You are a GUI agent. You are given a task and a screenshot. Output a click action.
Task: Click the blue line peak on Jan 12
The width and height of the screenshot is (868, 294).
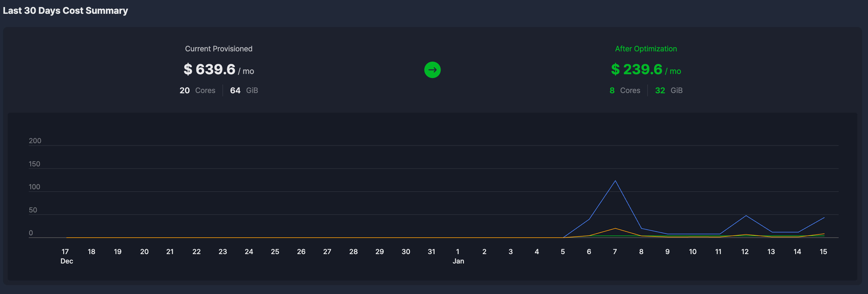point(746,216)
